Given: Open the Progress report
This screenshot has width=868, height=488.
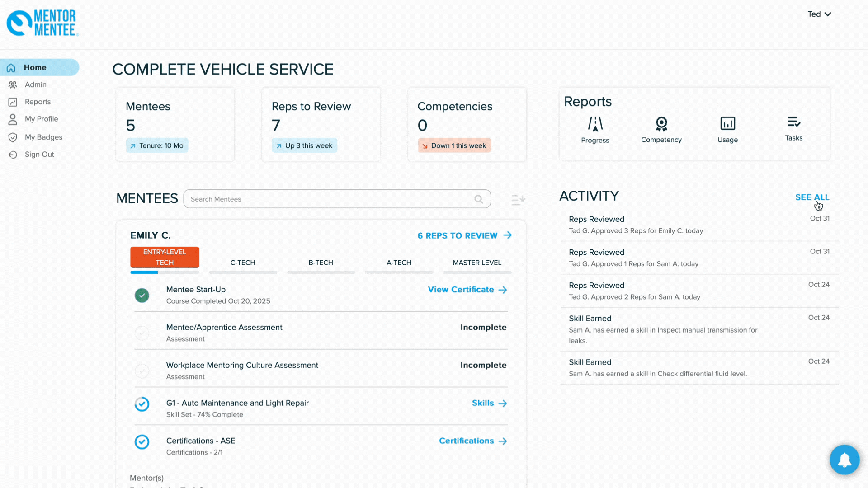Looking at the screenshot, I should [595, 129].
